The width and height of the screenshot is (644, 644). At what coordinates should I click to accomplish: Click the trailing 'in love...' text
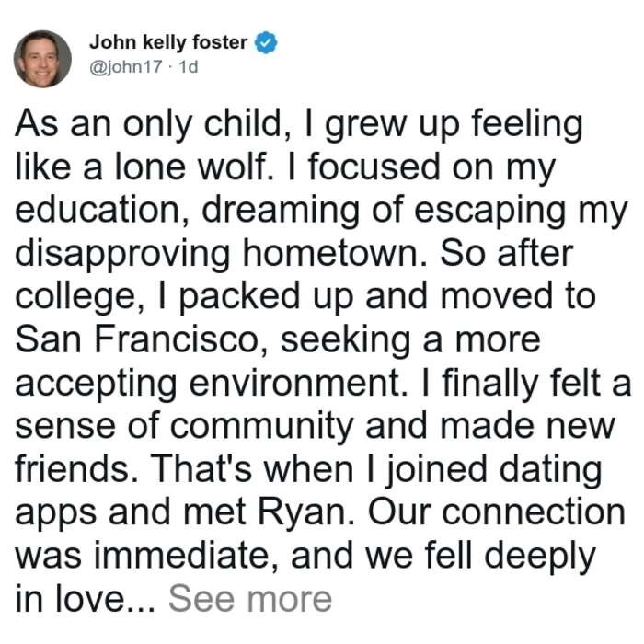(86, 599)
